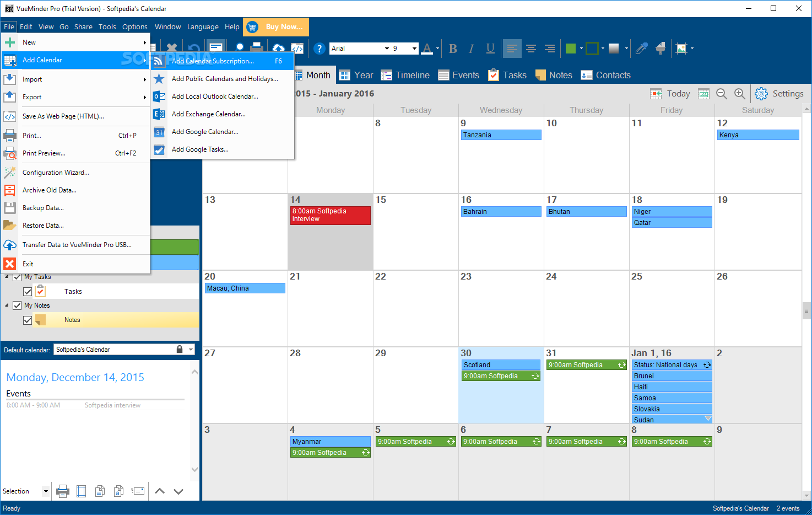Collapse the My Notes tree group
Image resolution: width=812 pixels, height=515 pixels.
pos(7,305)
